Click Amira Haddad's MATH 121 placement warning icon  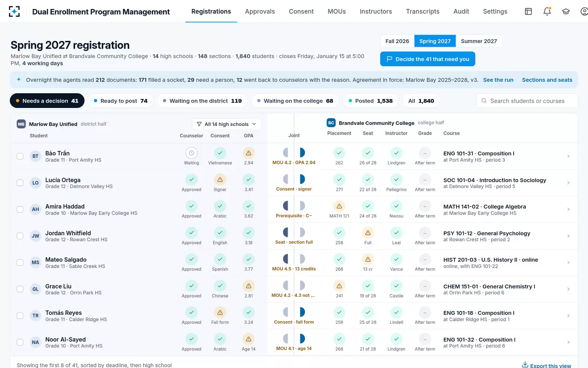(x=339, y=206)
